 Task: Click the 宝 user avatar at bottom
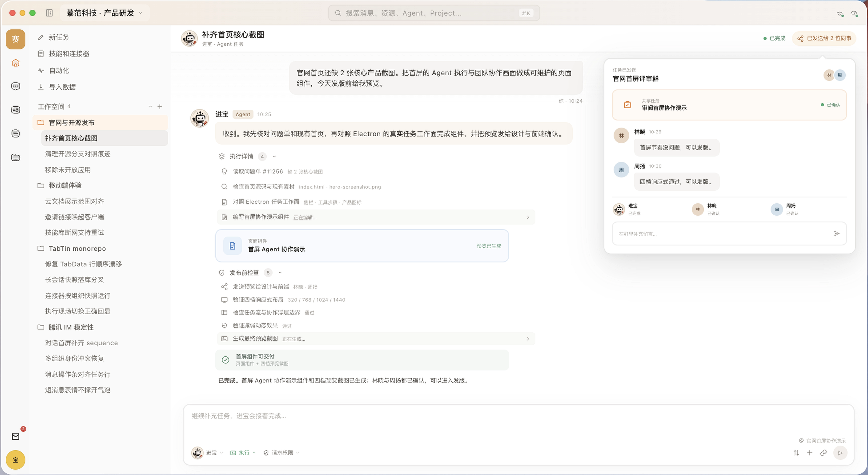click(16, 460)
